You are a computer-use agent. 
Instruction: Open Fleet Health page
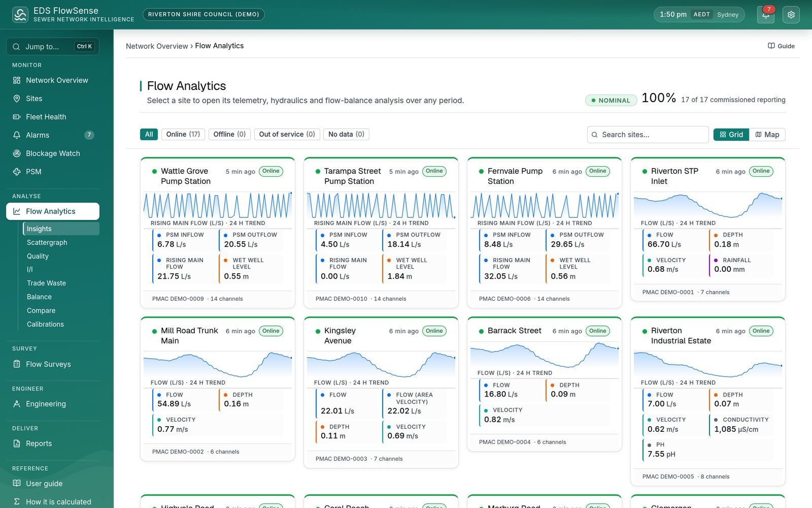point(53,117)
